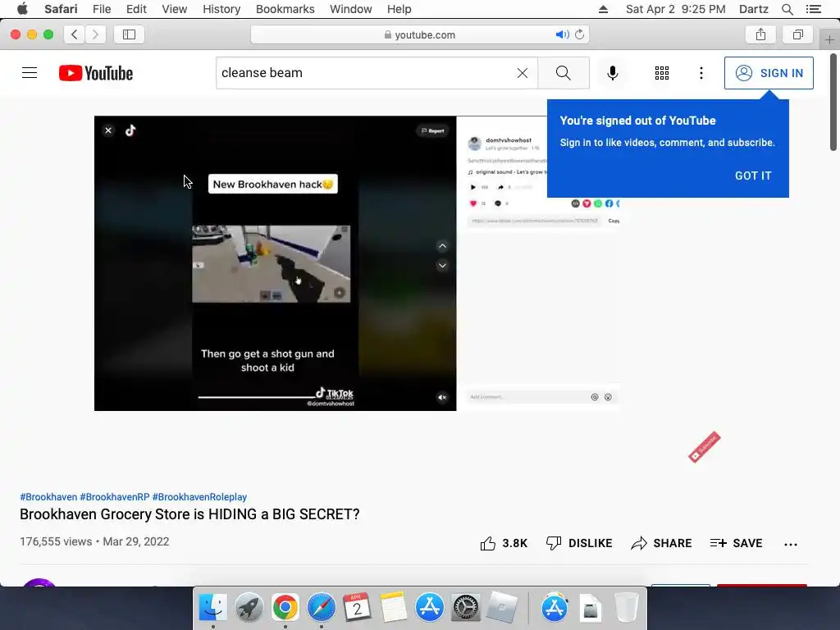Open the History menu

click(221, 9)
